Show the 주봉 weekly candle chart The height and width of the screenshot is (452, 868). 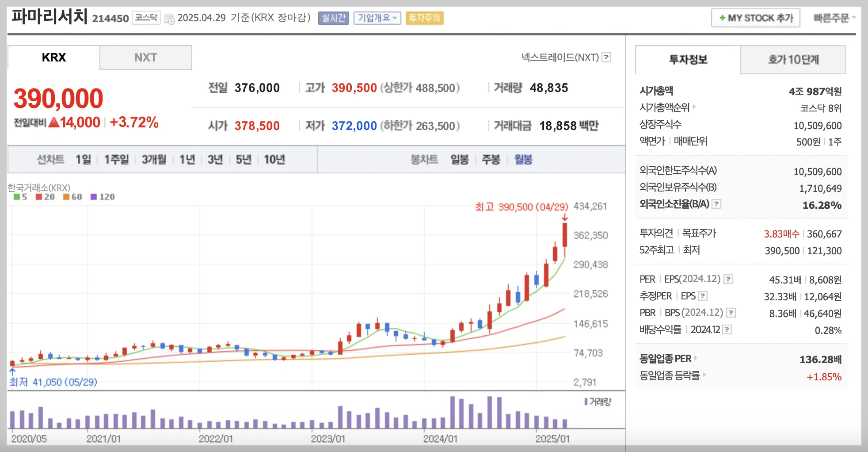[x=491, y=159]
